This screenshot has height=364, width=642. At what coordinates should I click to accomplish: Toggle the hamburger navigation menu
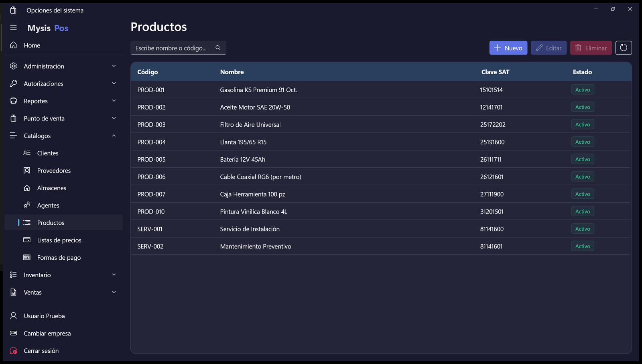point(13,28)
